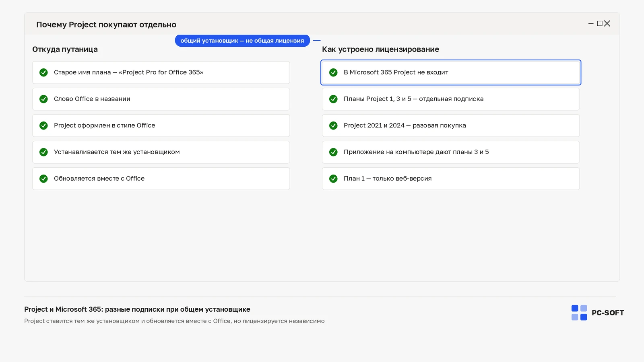Screen dimensions: 644x362
Task: Select text "Слово Office в названии"
Action: pyautogui.click(x=92, y=99)
